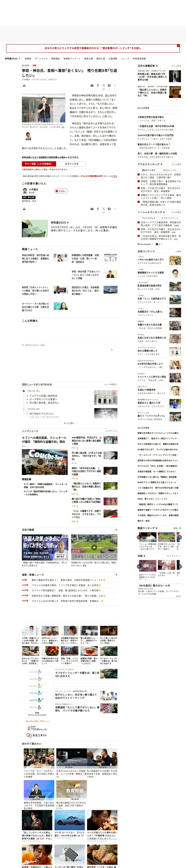Screen dimensions: 186x868
Task: Click the ログインする button
Action: pyautogui.click(x=72, y=164)
